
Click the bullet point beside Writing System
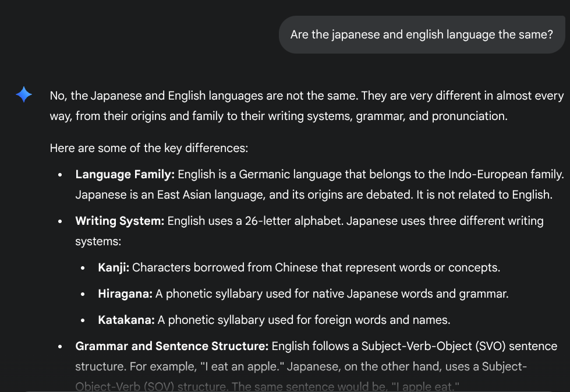coord(61,221)
